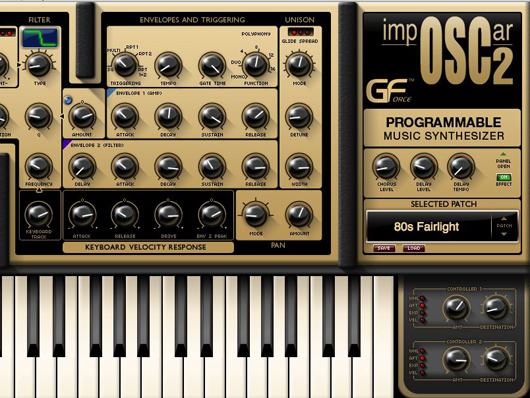Toggle Controller 2 VEL source LED
The height and width of the screenshot is (398, 530).
click(x=422, y=373)
